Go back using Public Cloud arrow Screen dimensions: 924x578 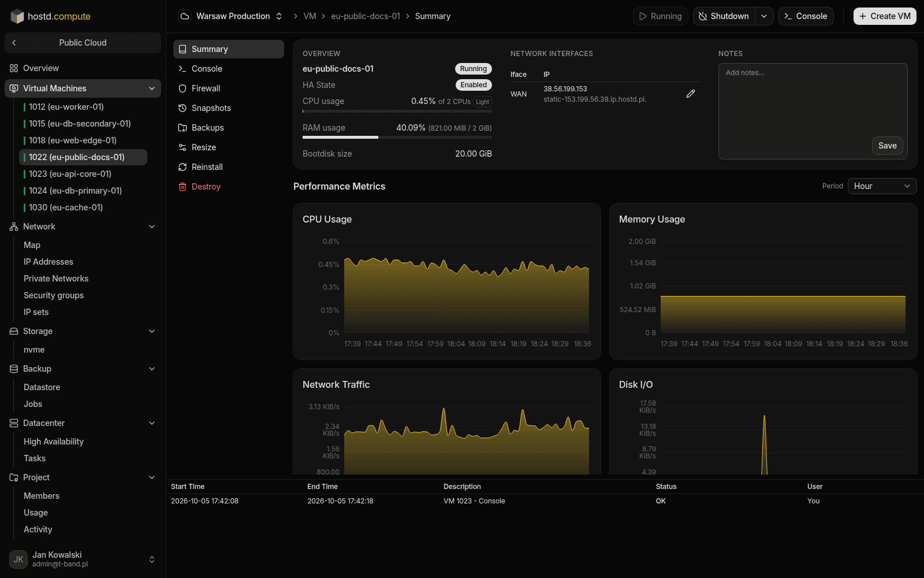[14, 43]
